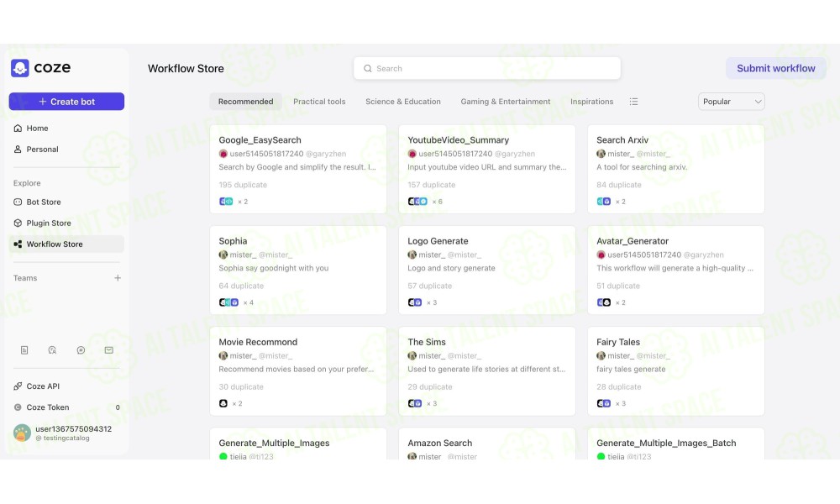Viewport: 840px width, 504px height.
Task: Open Generate_Multiple_Images workflow title
Action: [x=274, y=443]
